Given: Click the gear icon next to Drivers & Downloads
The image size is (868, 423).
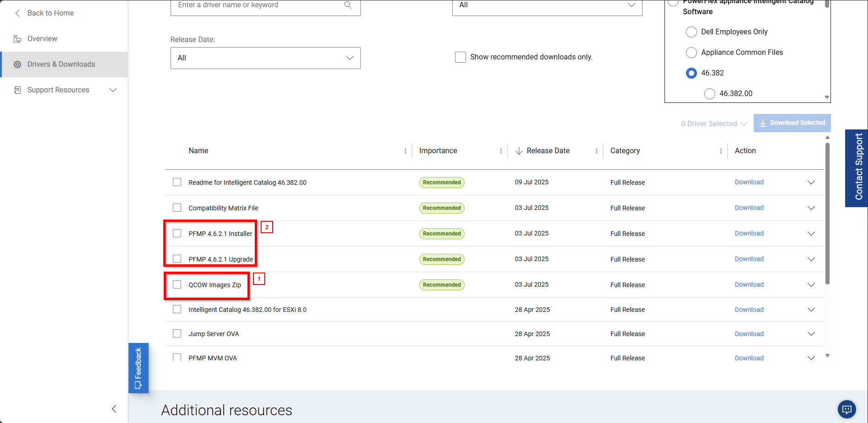Looking at the screenshot, I should pos(17,64).
